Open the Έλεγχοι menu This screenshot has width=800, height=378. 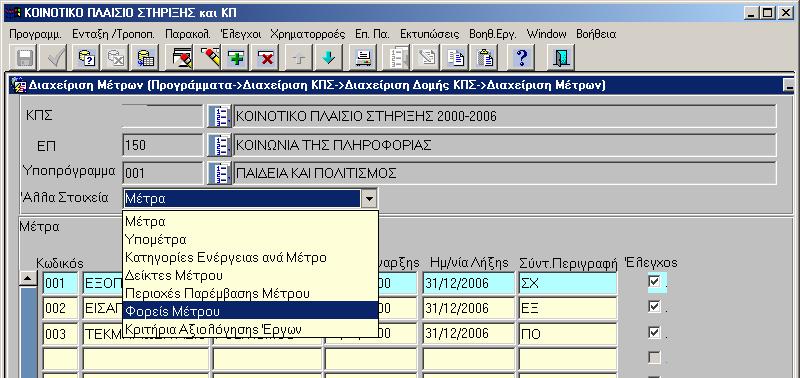coord(241,34)
